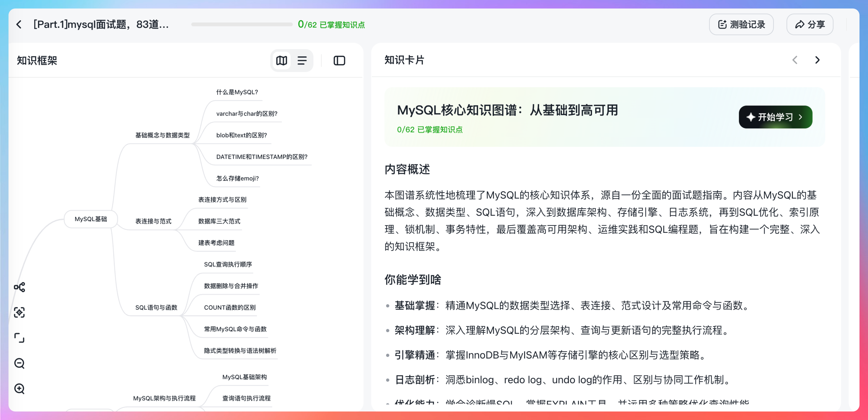Click 开始学习 start learning button
The image size is (868, 420).
[775, 117]
